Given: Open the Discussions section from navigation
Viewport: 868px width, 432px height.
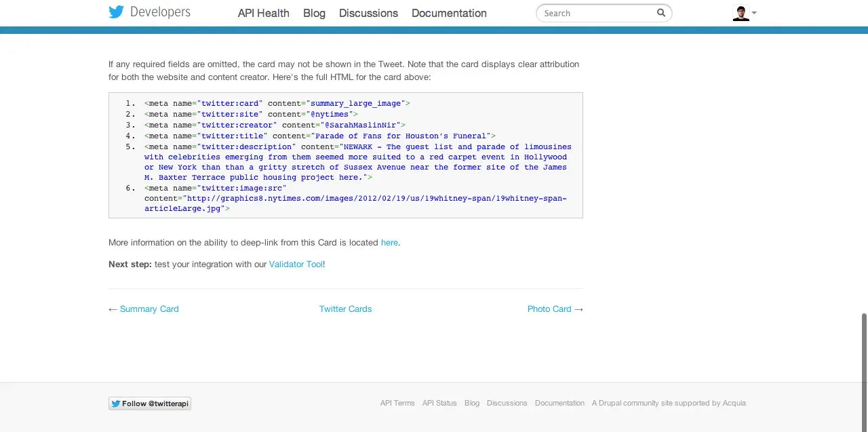Looking at the screenshot, I should pyautogui.click(x=368, y=13).
